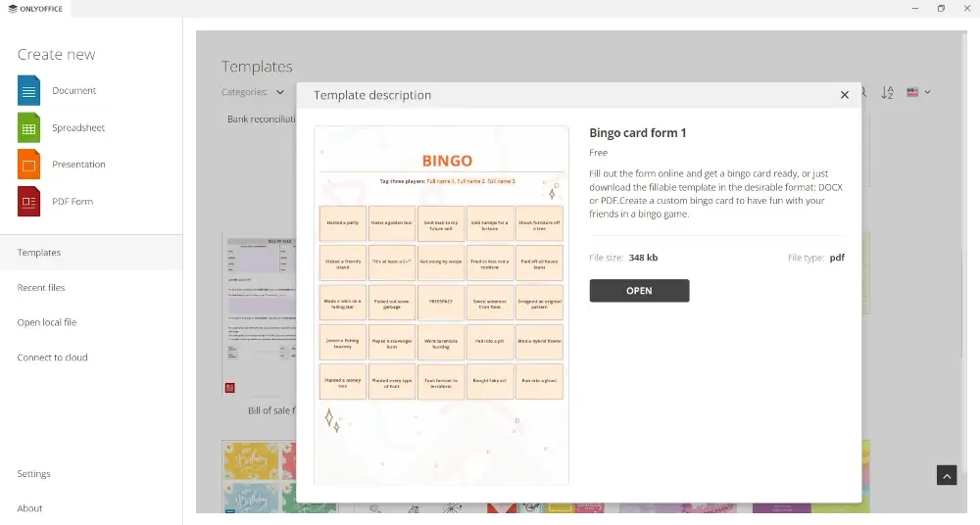This screenshot has width=980, height=525.
Task: Open the language dropdown arrow
Action: coord(927,92)
